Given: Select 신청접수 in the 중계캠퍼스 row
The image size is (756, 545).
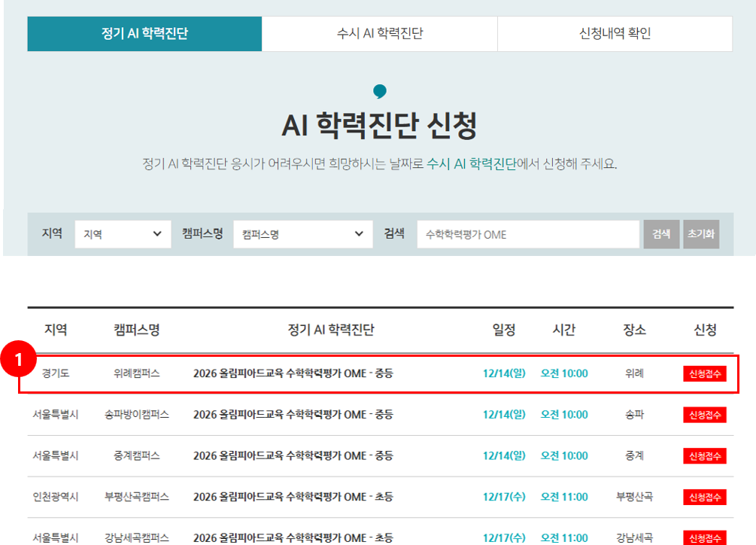Looking at the screenshot, I should pyautogui.click(x=705, y=456).
